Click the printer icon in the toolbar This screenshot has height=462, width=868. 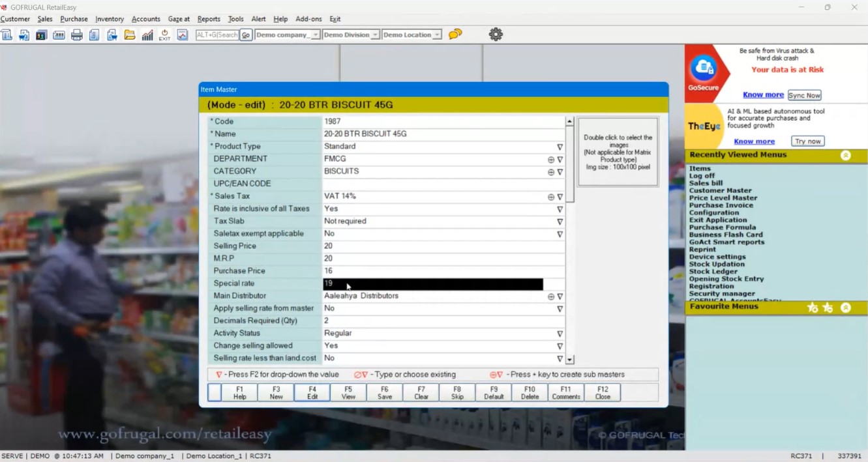(x=76, y=35)
